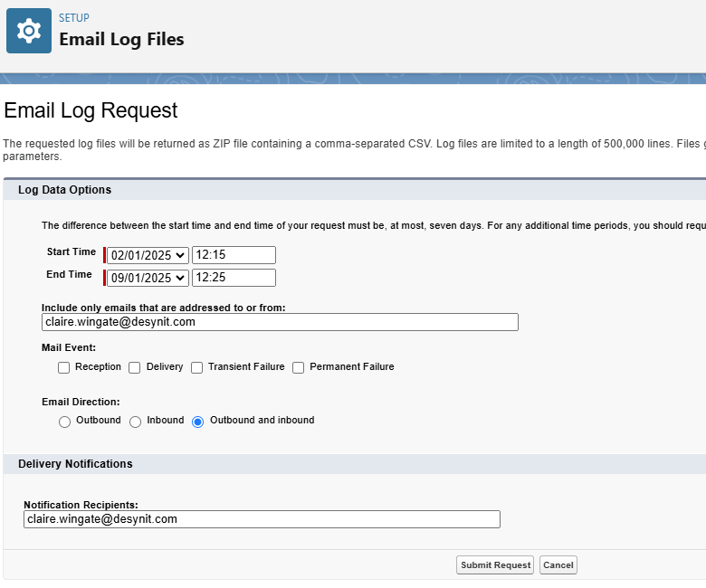Cancel the email log request

pyautogui.click(x=558, y=565)
